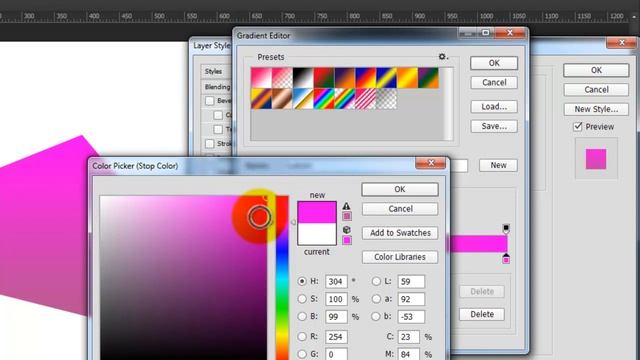Viewport: 640px width, 360px height.
Task: Select the pink Transparent Stripes preset
Action: click(x=365, y=99)
